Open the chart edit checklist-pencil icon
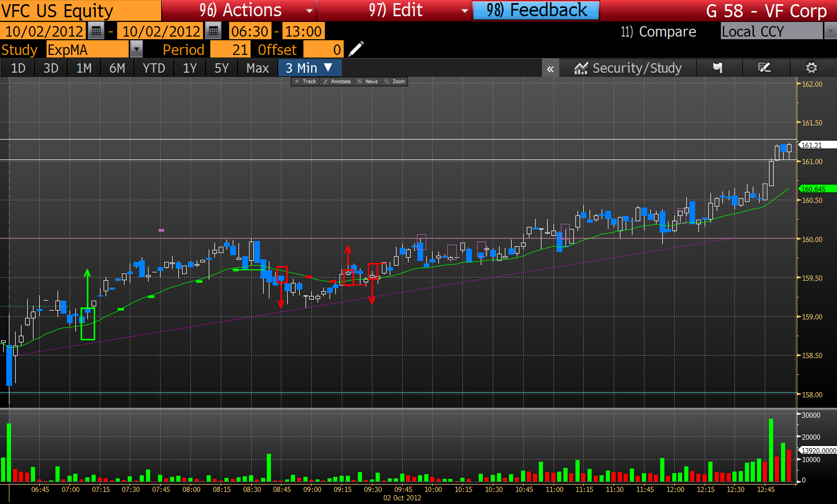Screen dimensions: 837x504 click(765, 68)
